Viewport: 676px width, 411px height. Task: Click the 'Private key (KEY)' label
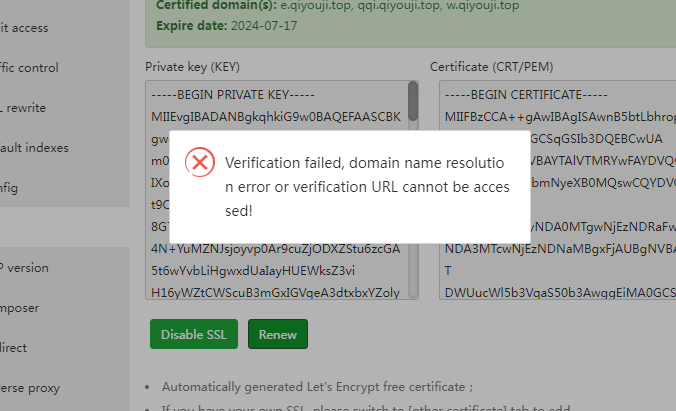[x=192, y=67]
